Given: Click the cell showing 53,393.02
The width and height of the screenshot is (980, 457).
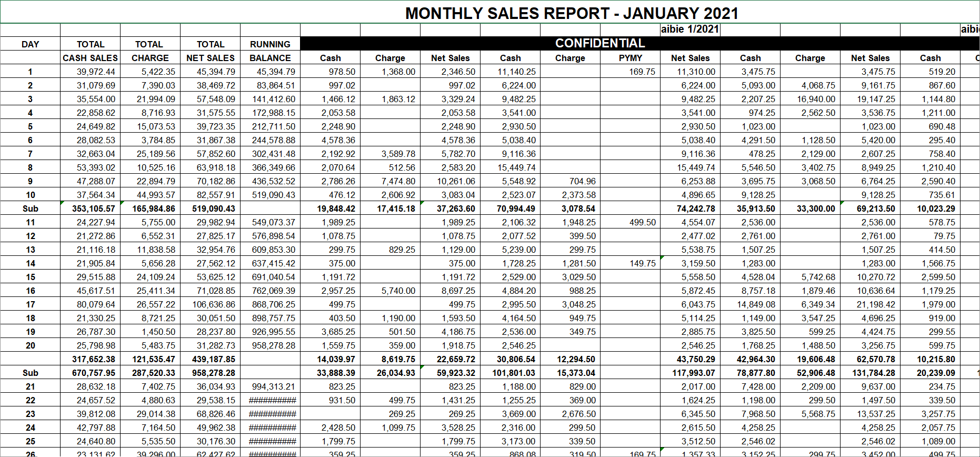Looking at the screenshot, I should click(91, 167).
